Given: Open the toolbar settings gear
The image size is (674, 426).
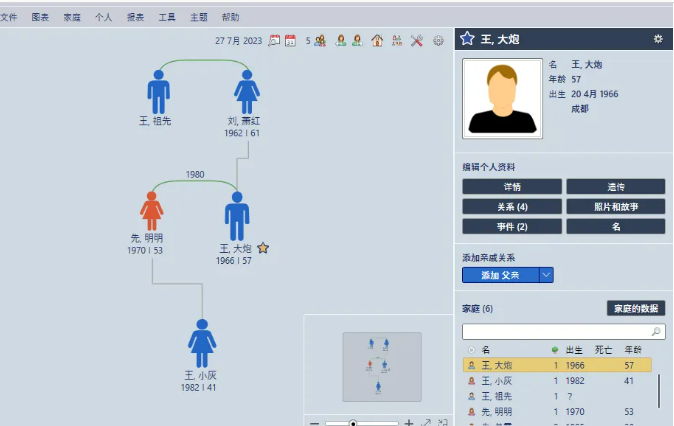Looking at the screenshot, I should [438, 41].
